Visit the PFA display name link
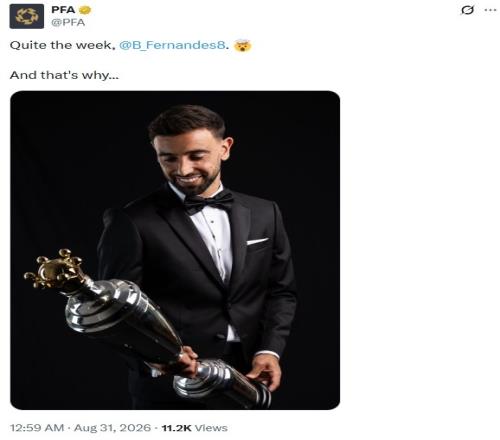The width and height of the screenshot is (500, 440). (63, 10)
